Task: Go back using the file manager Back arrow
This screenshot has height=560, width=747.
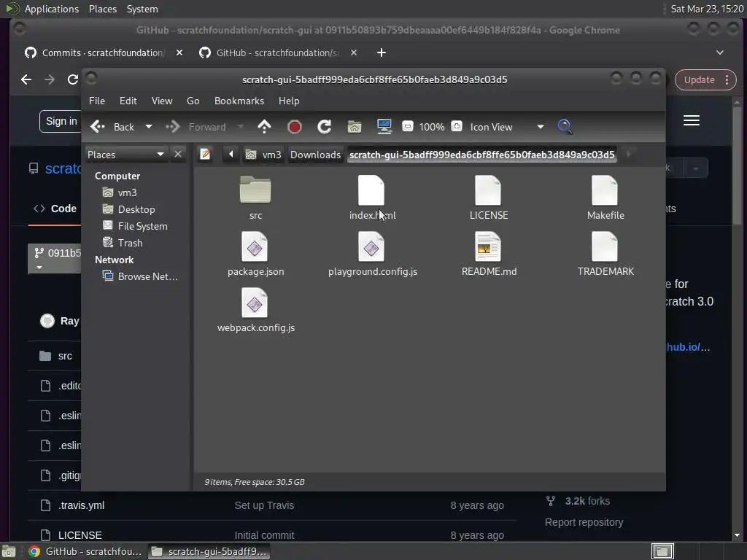Action: coord(112,127)
